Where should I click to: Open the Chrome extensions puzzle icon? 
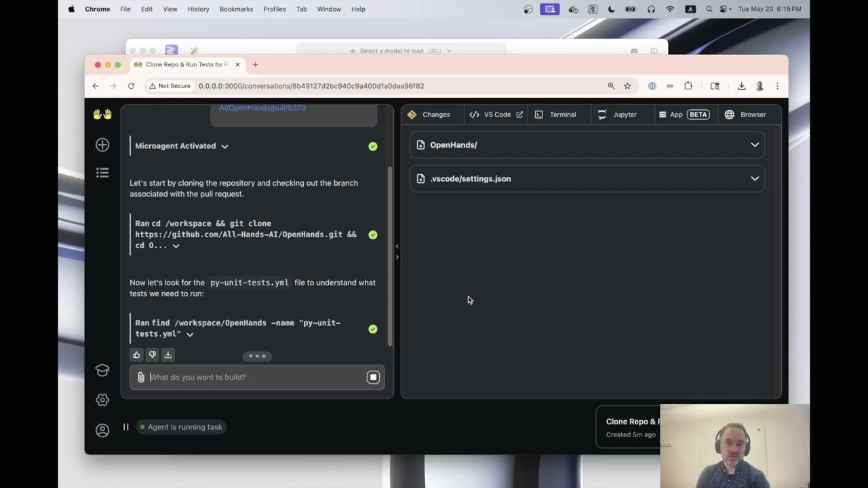click(x=688, y=86)
